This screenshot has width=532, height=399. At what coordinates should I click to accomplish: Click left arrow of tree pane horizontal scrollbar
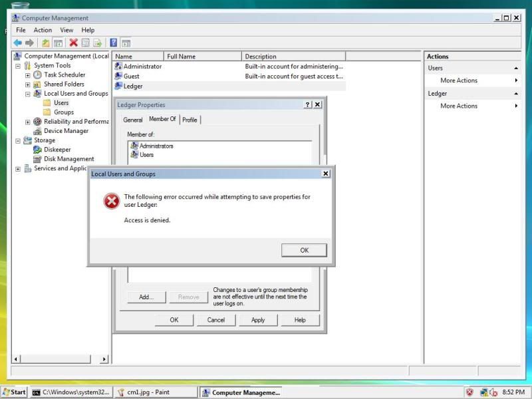(x=15, y=359)
